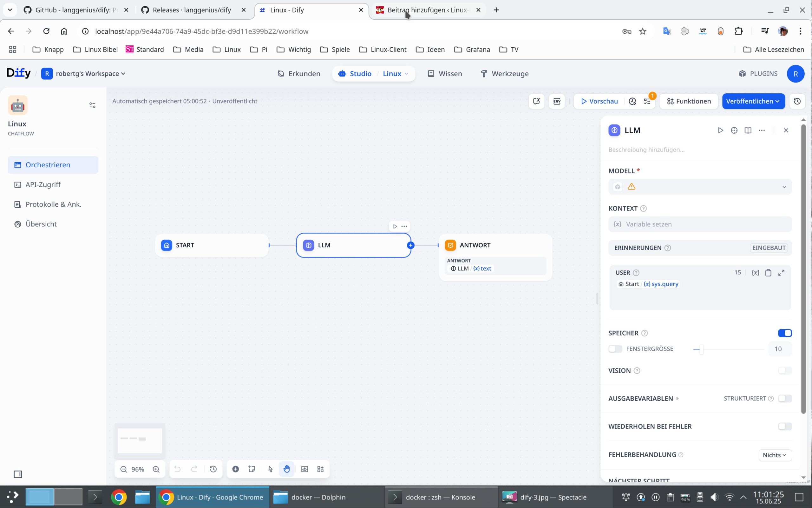Screen dimensions: 812x508
Task: Switch to hand mode
Action: [x=286, y=469]
